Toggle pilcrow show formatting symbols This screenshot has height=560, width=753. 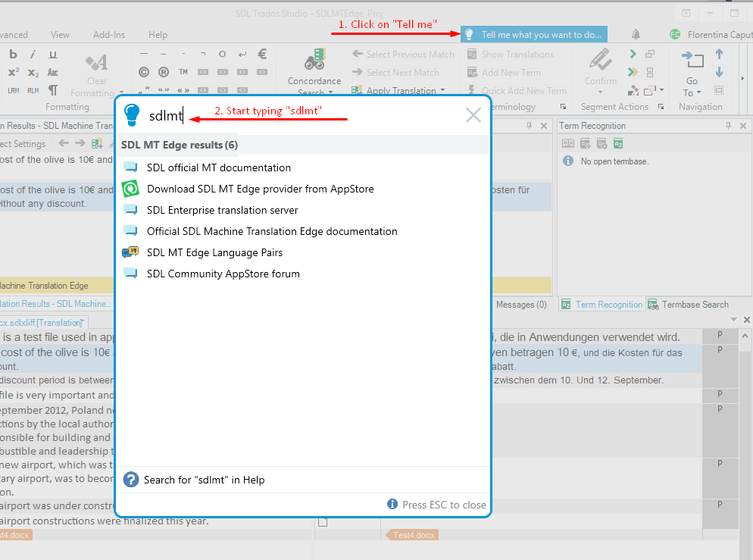pyautogui.click(x=53, y=90)
